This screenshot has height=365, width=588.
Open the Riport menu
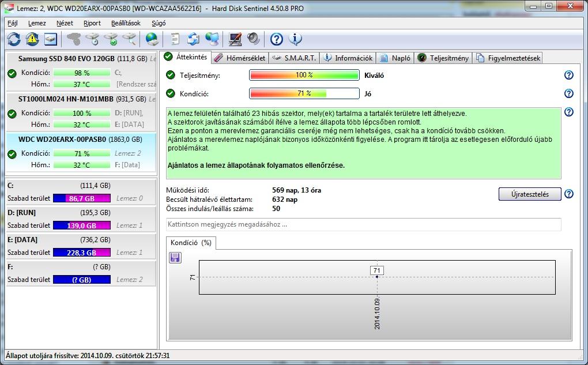point(92,23)
